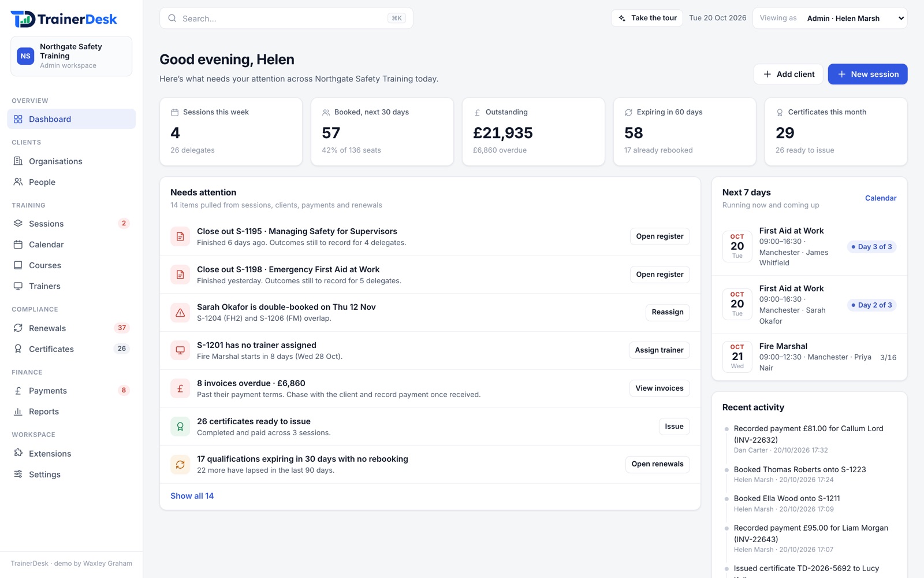Click the search magnifier icon

(x=172, y=18)
